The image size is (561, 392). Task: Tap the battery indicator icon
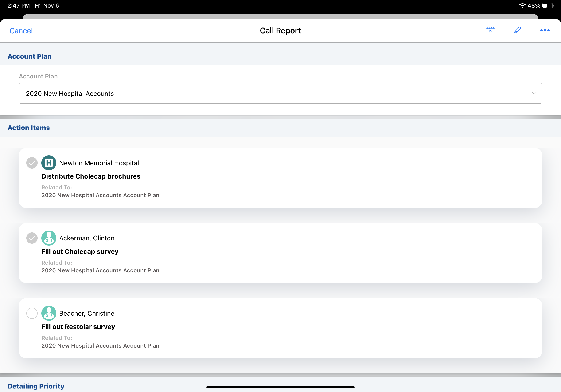click(x=548, y=5)
